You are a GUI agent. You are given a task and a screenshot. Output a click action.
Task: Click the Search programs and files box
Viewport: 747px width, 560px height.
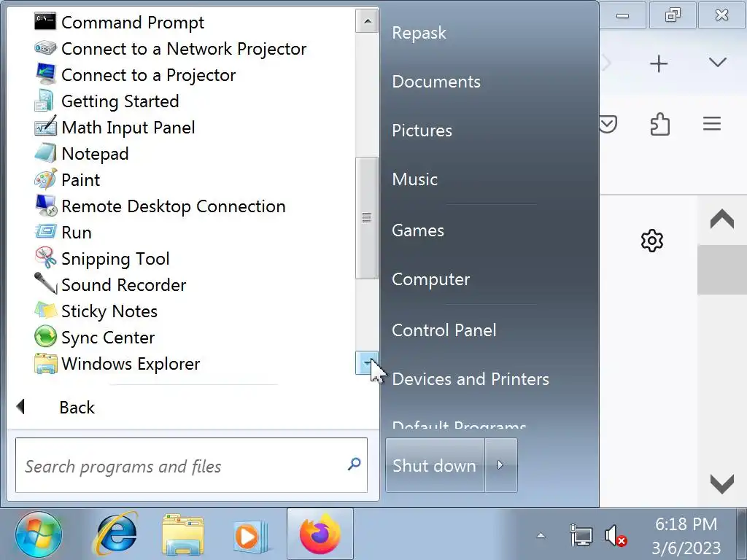click(x=192, y=465)
